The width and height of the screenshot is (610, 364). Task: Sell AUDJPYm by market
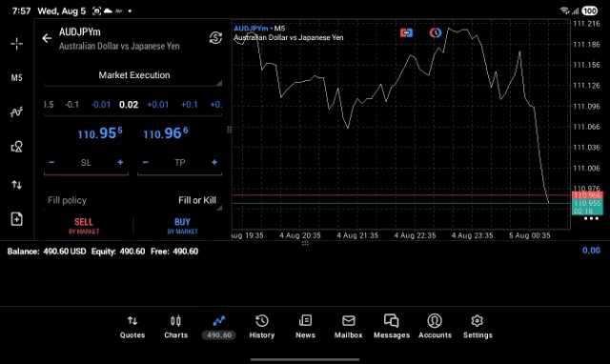pos(84,226)
